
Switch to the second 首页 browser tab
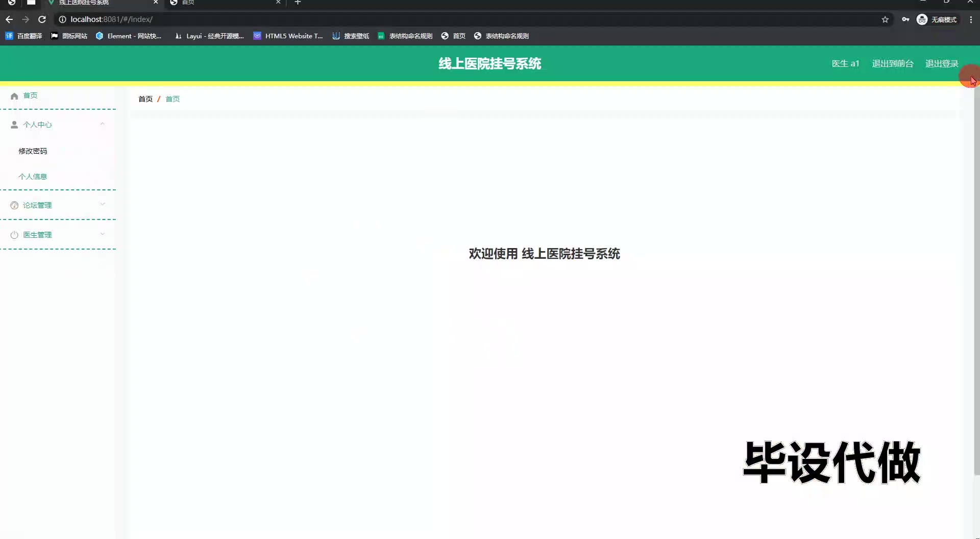click(225, 3)
